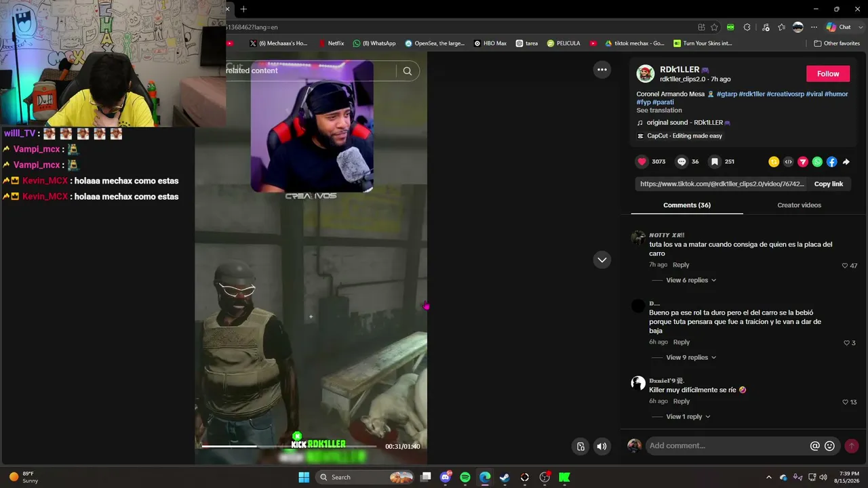Open a new browser tab

tap(243, 9)
